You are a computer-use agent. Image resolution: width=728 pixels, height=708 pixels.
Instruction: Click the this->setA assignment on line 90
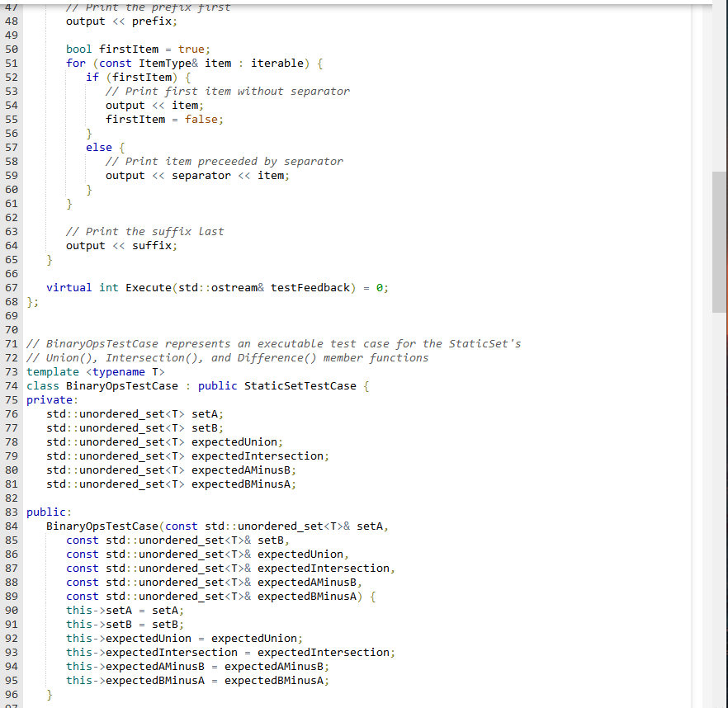coord(97,610)
